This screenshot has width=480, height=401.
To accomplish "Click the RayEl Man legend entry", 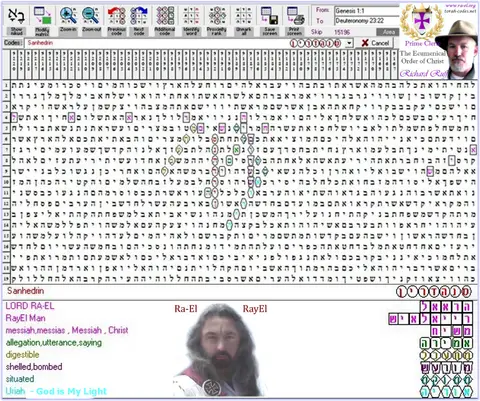I will coord(25,318).
